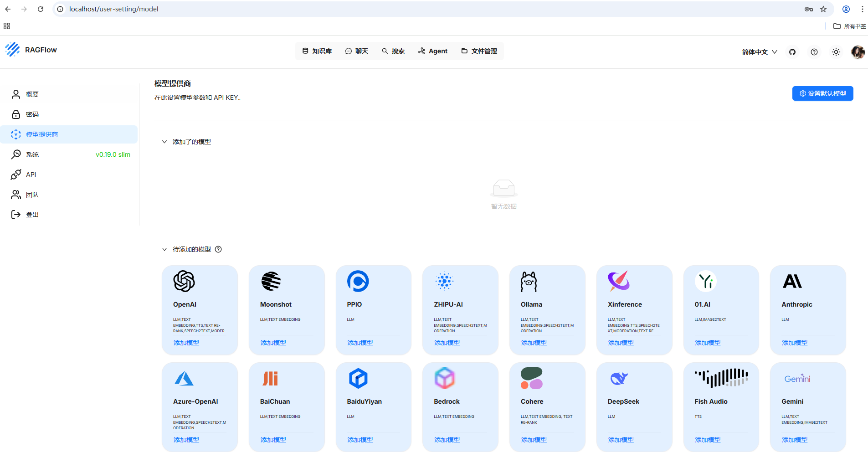Image resolution: width=868 pixels, height=452 pixels.
Task: Click the Xinference logo icon
Action: [619, 281]
